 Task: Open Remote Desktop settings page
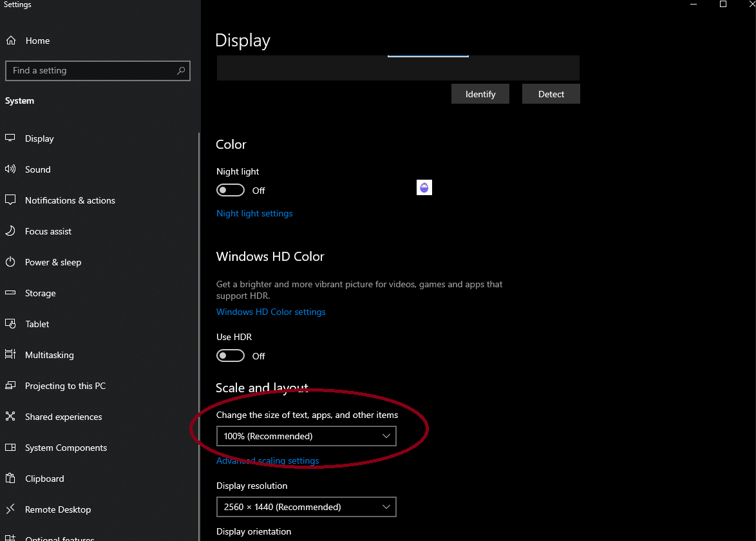pyautogui.click(x=58, y=509)
